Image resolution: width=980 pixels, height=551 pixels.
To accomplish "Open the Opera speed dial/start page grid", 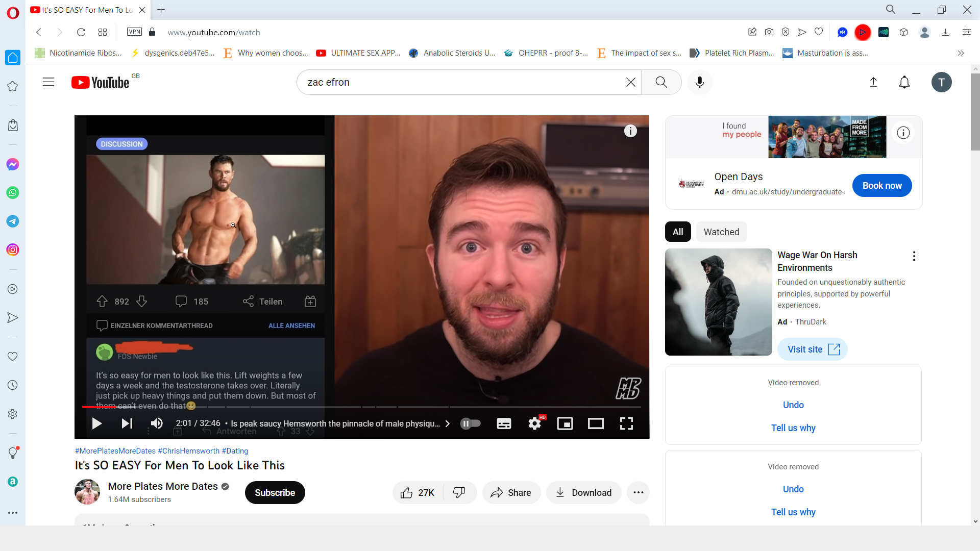I will tap(103, 32).
